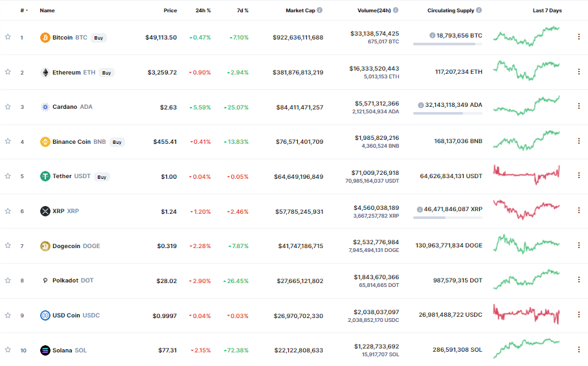Toggle the USD Coin watchlist star
Image resolution: width=588 pixels, height=366 pixels.
pyautogui.click(x=8, y=315)
